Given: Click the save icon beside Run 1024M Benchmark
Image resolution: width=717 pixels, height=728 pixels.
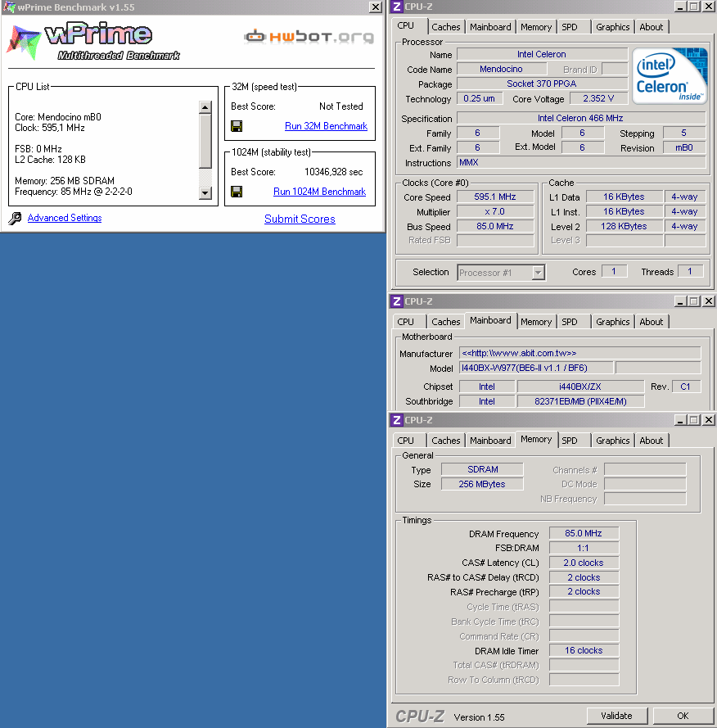Looking at the screenshot, I should click(237, 192).
